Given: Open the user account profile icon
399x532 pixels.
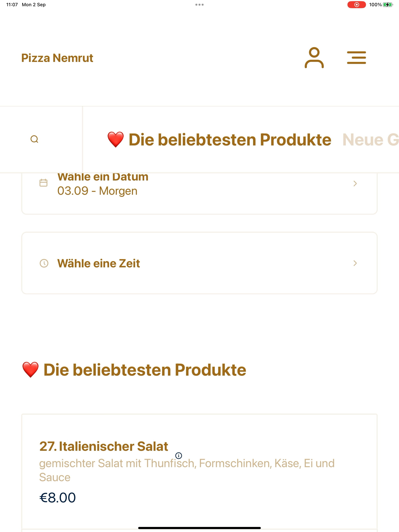Looking at the screenshot, I should [x=314, y=58].
